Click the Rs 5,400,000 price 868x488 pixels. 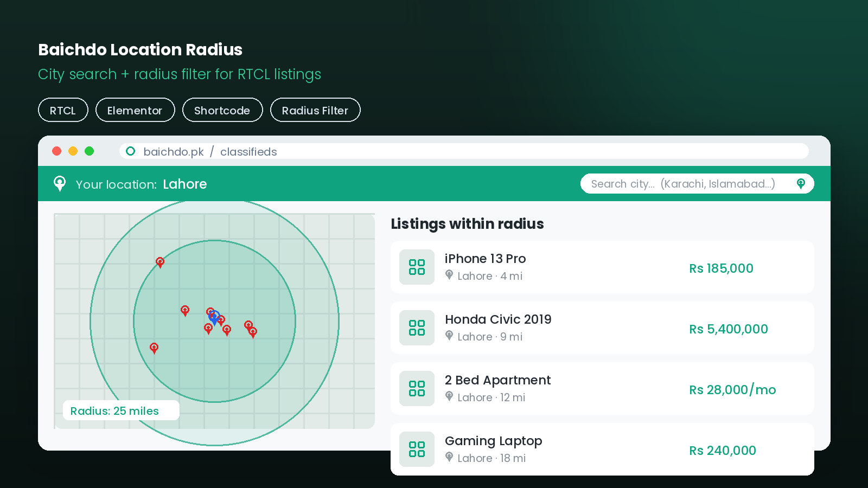coord(729,329)
